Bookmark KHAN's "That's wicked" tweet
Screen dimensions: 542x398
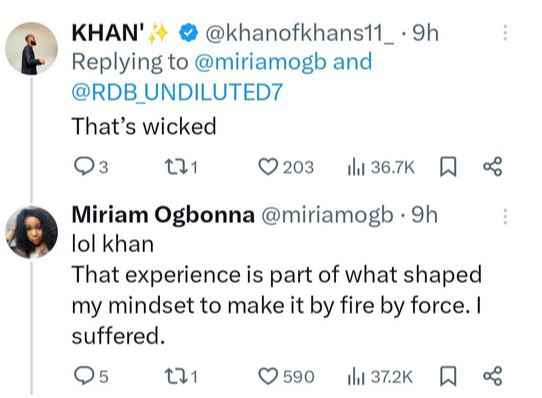[448, 167]
